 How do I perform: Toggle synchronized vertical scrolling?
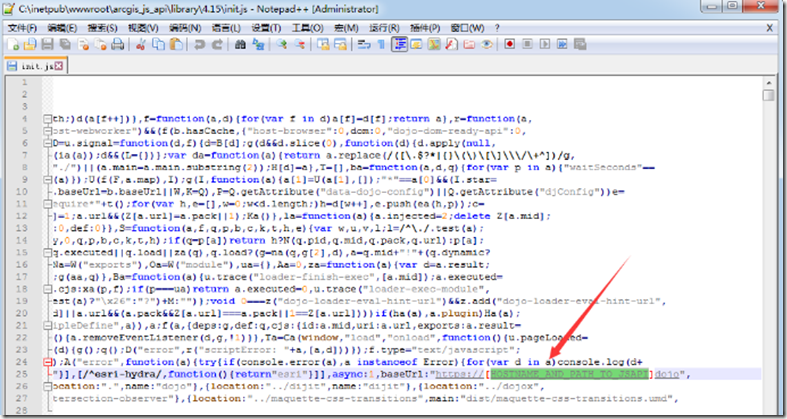point(323,44)
